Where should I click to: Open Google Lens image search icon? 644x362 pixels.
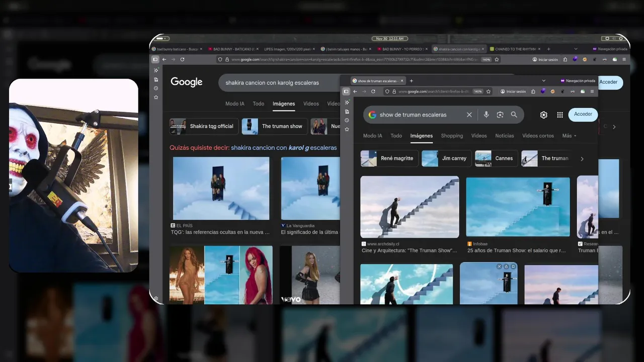click(x=500, y=115)
